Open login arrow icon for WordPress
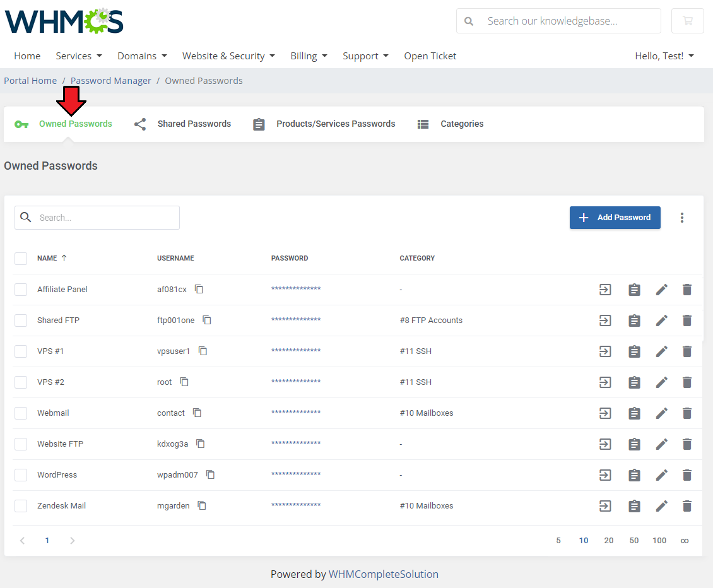713x588 pixels. click(605, 475)
